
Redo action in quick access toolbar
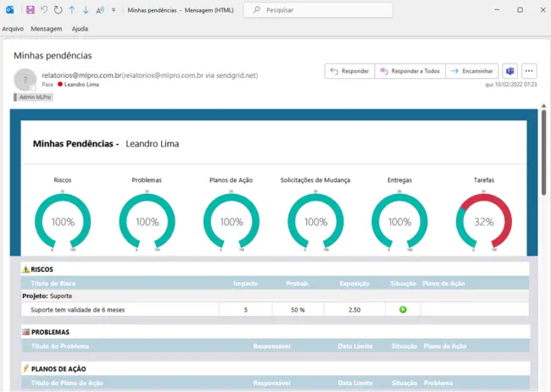pos(58,10)
